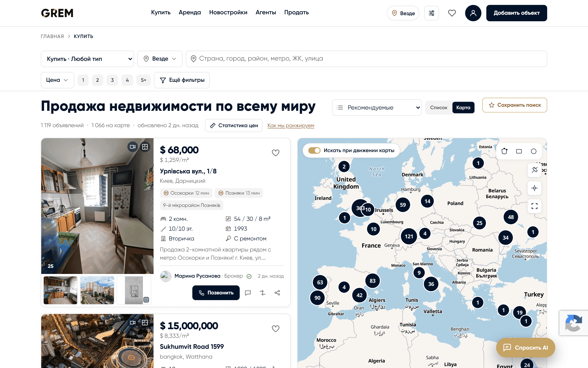
Task: Open the filter sliders icon in header
Action: tap(431, 13)
